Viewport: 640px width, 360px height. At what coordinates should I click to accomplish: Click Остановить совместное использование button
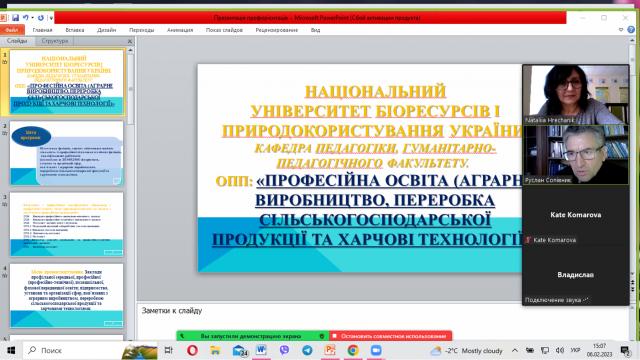click(x=391, y=336)
